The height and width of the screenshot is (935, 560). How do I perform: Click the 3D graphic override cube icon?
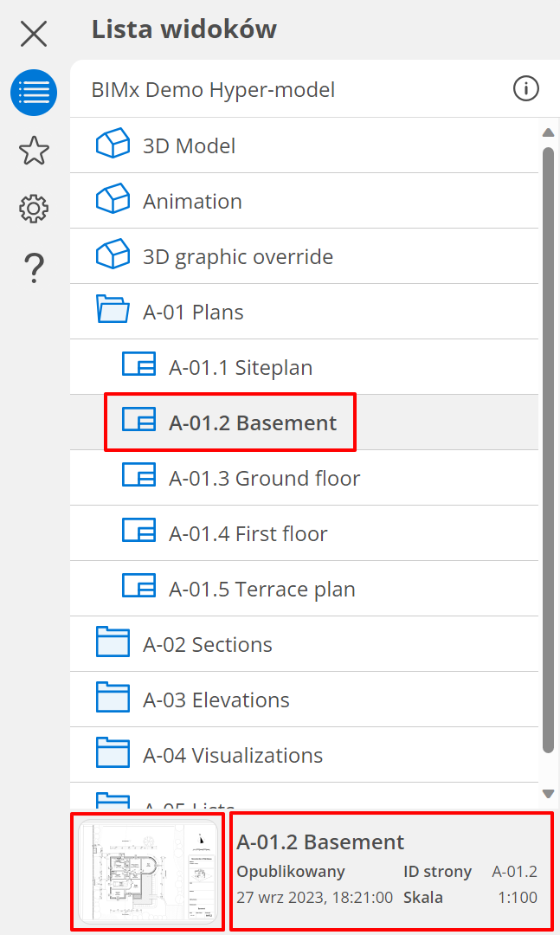(x=113, y=256)
